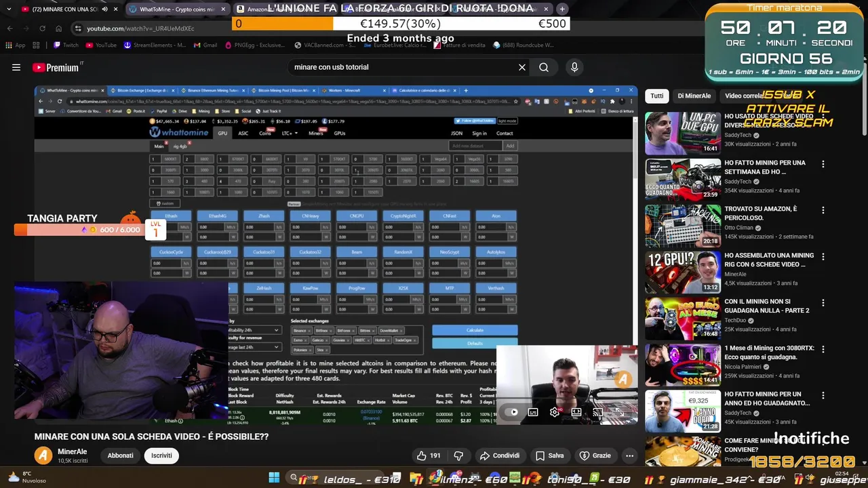Go back with browser back arrow

pyautogui.click(x=10, y=28)
